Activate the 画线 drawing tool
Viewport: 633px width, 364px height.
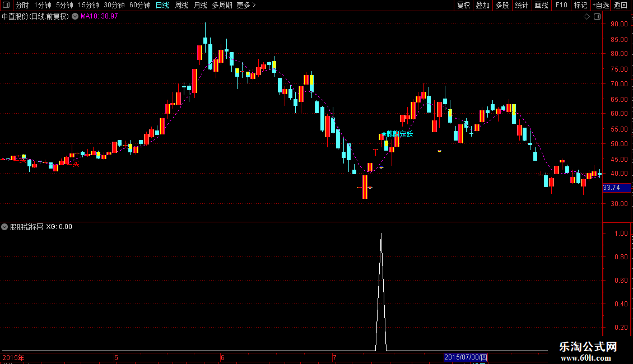coord(541,5)
